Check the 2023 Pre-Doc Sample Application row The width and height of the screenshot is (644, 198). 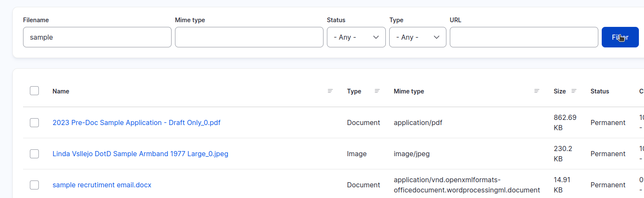[35, 122]
